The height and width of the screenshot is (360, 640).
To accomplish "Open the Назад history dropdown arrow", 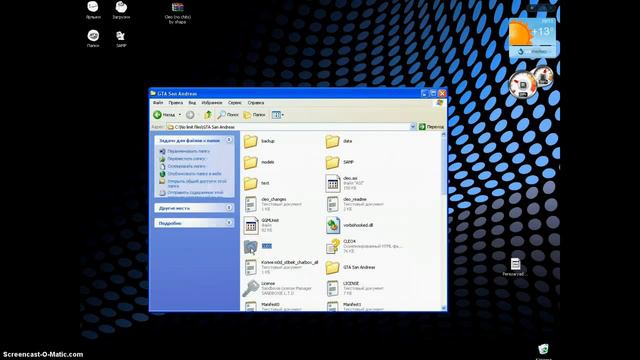I will pos(180,115).
